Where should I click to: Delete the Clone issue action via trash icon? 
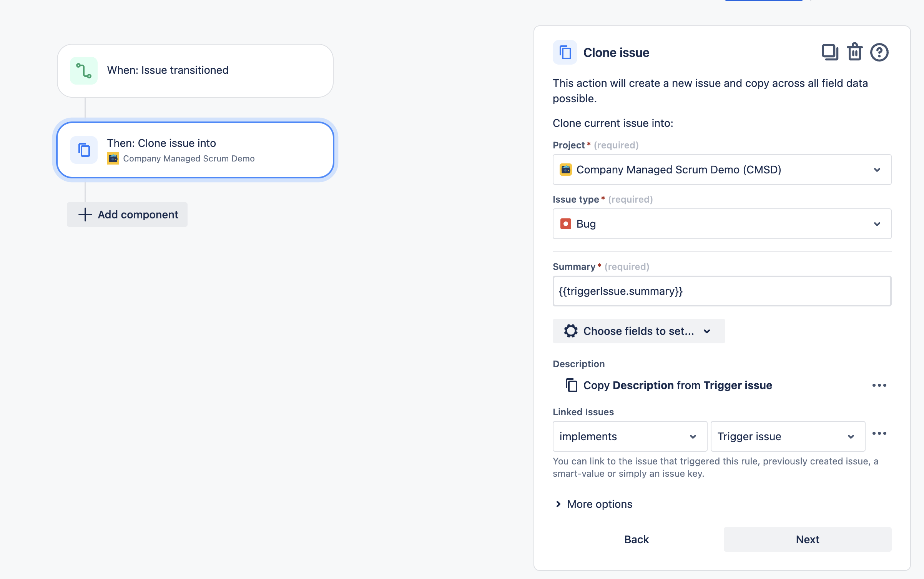(x=854, y=52)
